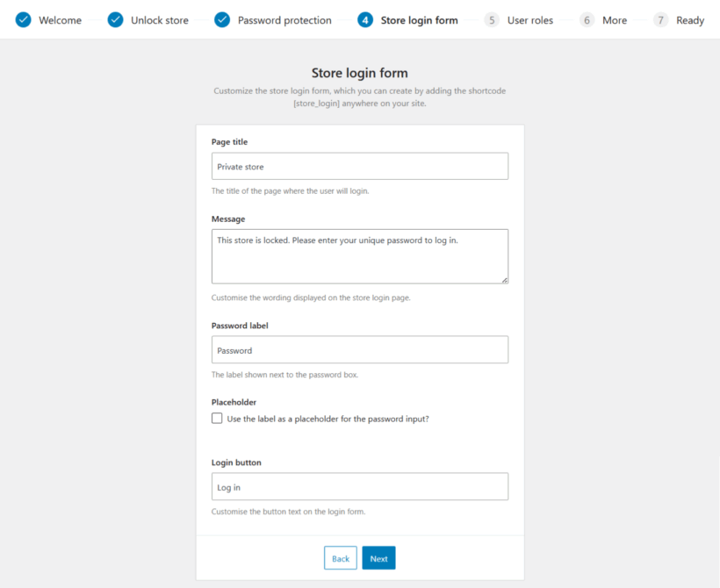Screen dimensions: 720x588
Task: Click the Password protection checkmark icon
Action: click(220, 19)
